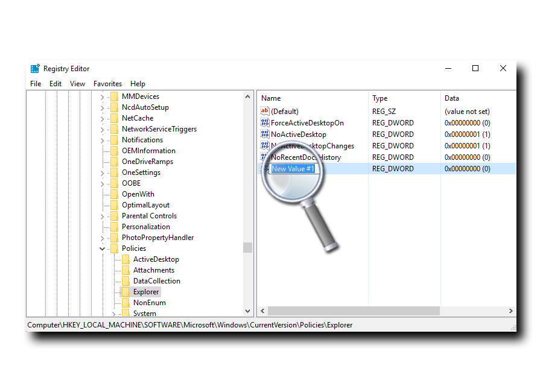Click the OneSettings folder icon
This screenshot has width=543, height=392.
pyautogui.click(x=114, y=172)
